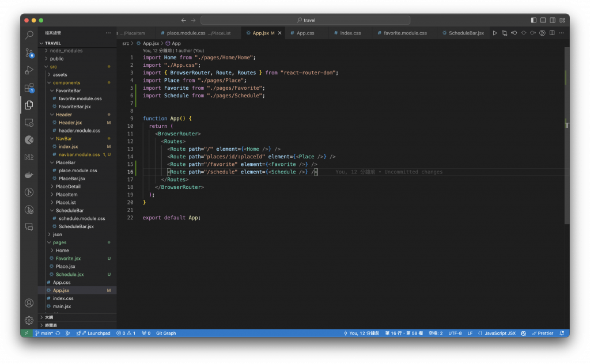Switch to the App.css tab
This screenshot has height=364, width=590.
click(x=305, y=33)
